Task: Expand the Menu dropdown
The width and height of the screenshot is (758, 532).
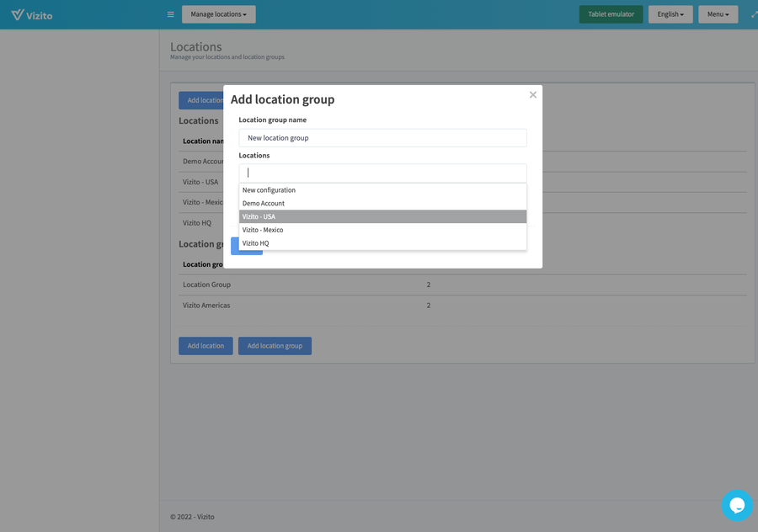Action: tap(718, 14)
